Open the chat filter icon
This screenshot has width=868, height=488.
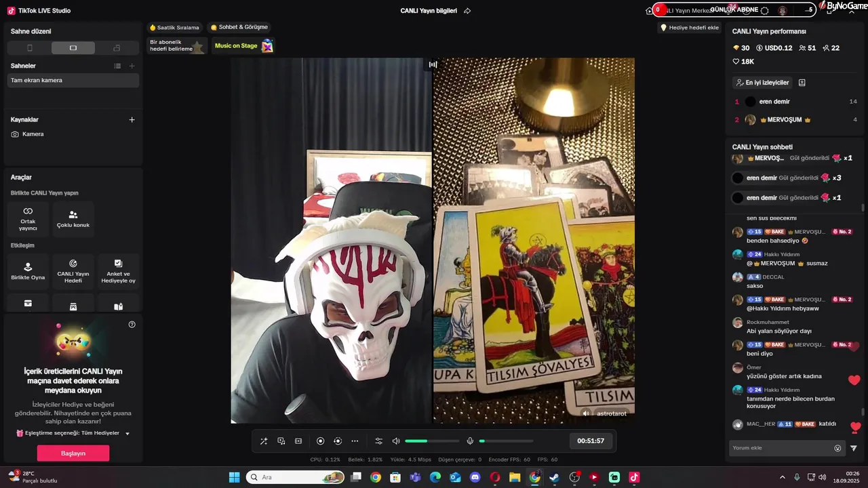coord(854,448)
